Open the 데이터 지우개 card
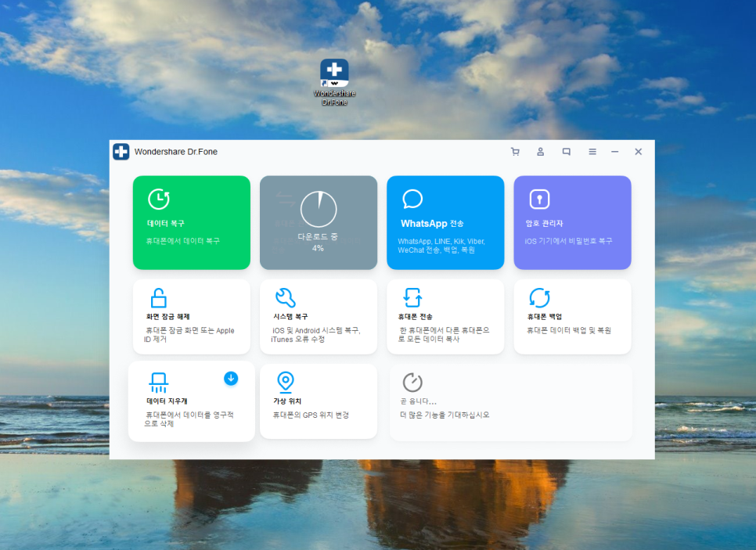Screen dimensions: 756x550 coord(192,401)
